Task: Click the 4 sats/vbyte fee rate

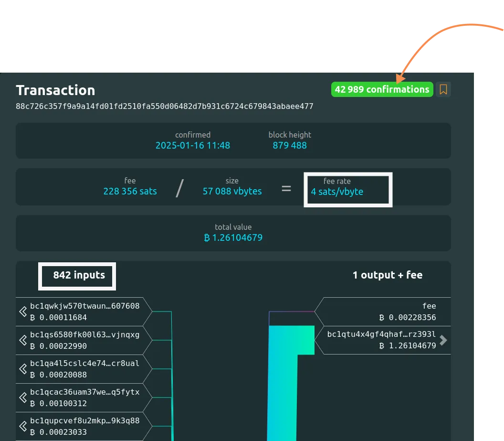Action: tap(337, 192)
